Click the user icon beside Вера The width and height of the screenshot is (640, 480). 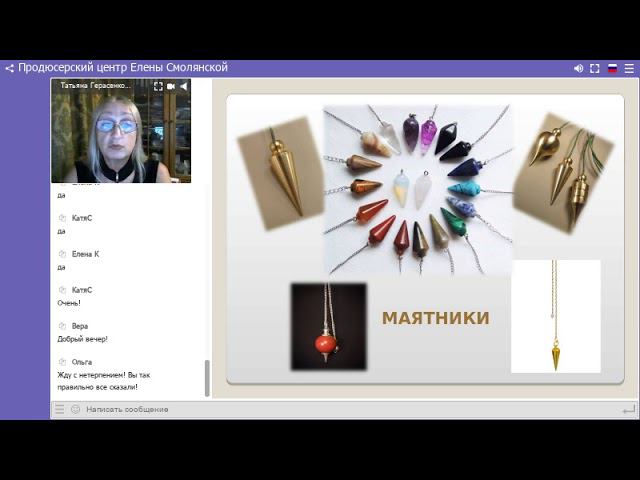pos(62,326)
